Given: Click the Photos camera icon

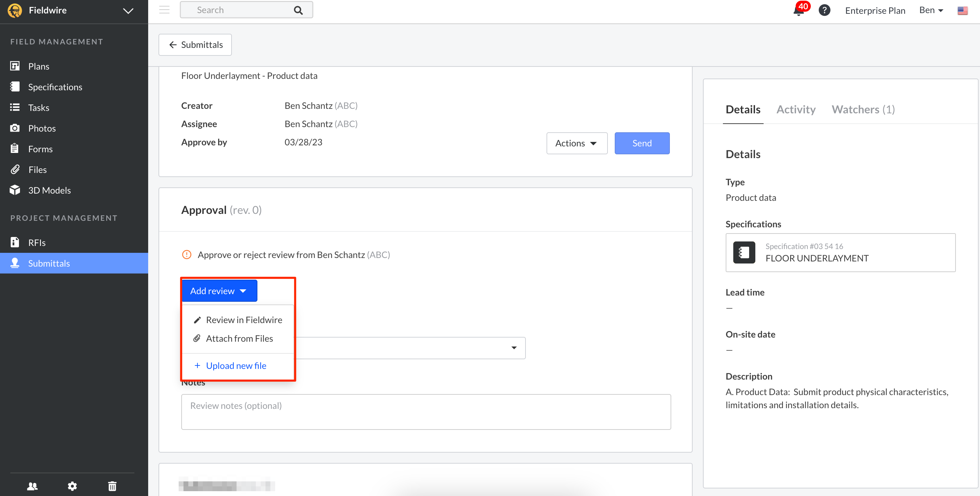Looking at the screenshot, I should tap(15, 128).
